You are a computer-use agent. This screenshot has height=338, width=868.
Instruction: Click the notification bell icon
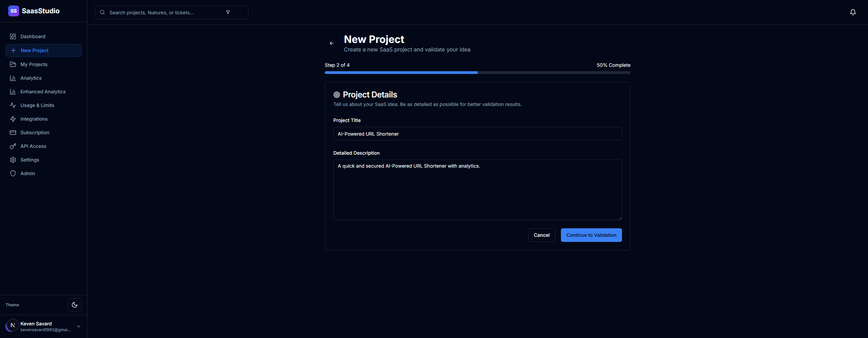(853, 12)
